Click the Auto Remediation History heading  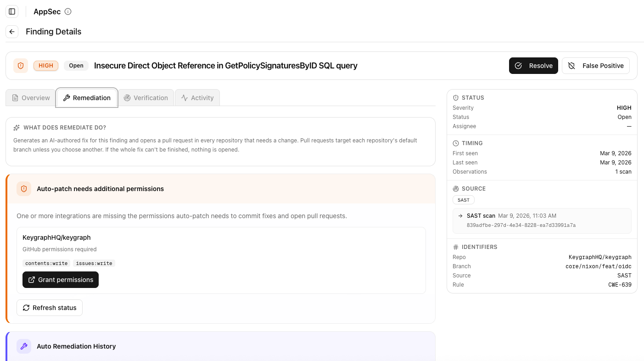pos(76,346)
